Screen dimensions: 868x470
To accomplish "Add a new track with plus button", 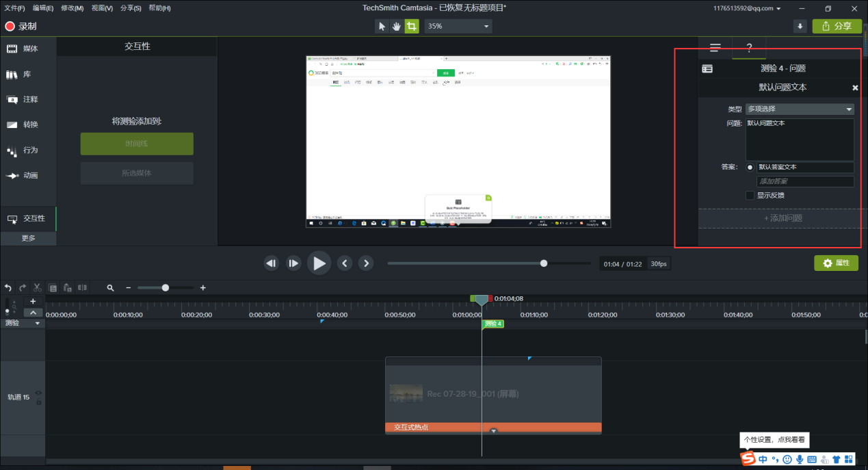I will 33,301.
